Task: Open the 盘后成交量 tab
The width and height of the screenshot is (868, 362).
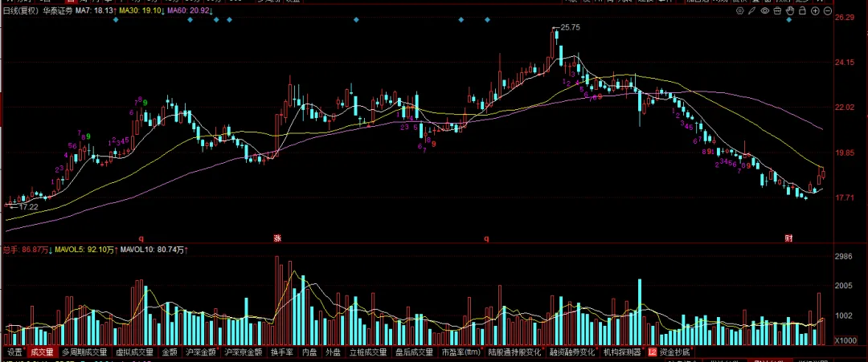Action: click(x=414, y=352)
